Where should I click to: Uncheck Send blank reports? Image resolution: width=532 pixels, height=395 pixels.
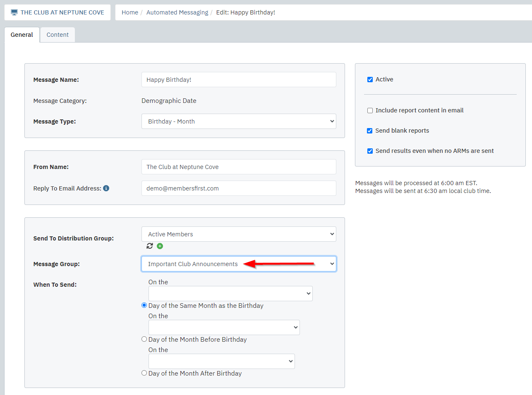(x=370, y=131)
